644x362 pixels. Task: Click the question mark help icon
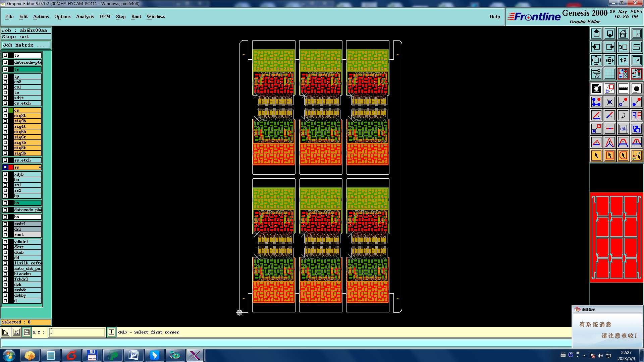click(636, 60)
